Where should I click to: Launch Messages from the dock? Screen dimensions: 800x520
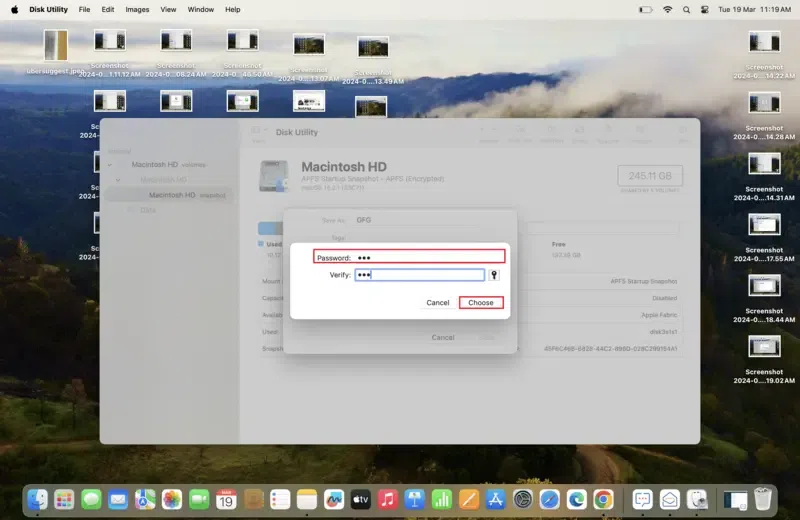tap(91, 500)
